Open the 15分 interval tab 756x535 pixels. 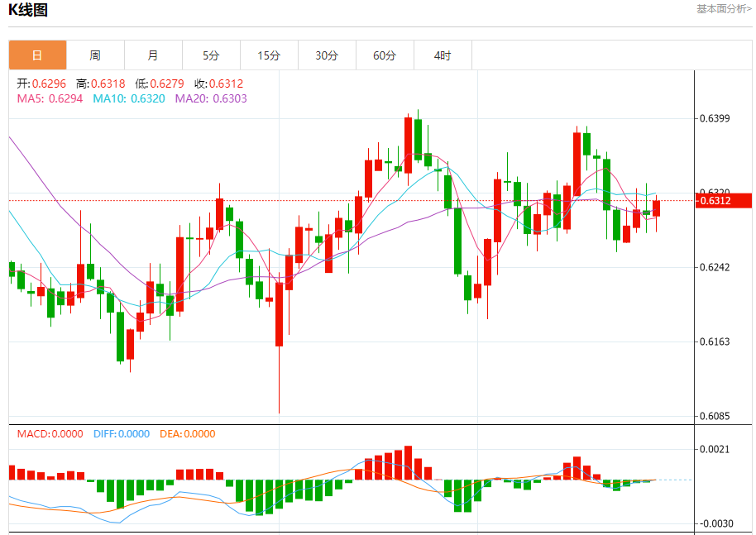(269, 55)
